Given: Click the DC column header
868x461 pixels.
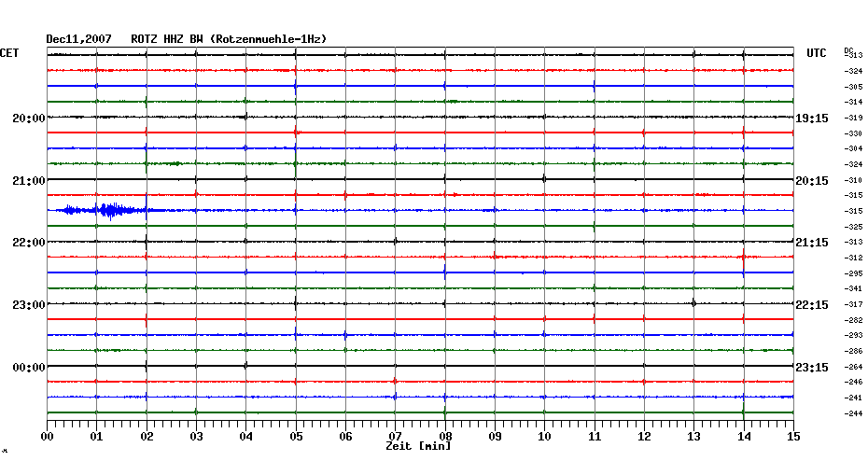Looking at the screenshot, I should click(847, 50).
